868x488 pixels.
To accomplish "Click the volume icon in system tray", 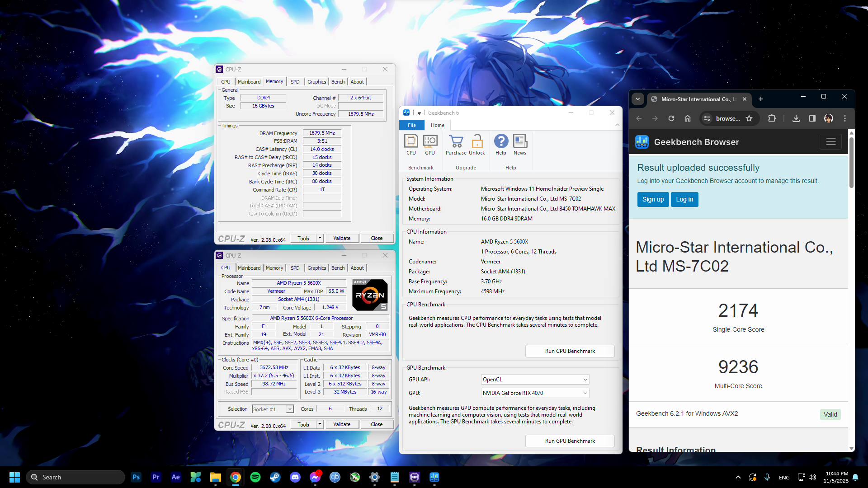I will tap(812, 477).
